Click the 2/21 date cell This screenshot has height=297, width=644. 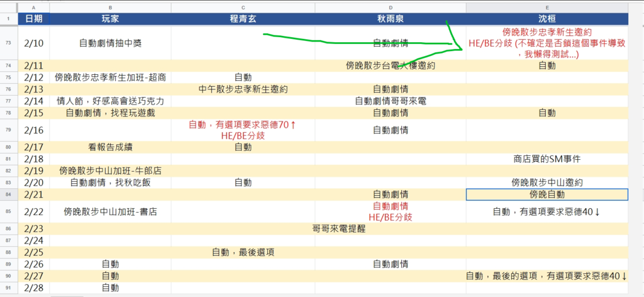[34, 194]
